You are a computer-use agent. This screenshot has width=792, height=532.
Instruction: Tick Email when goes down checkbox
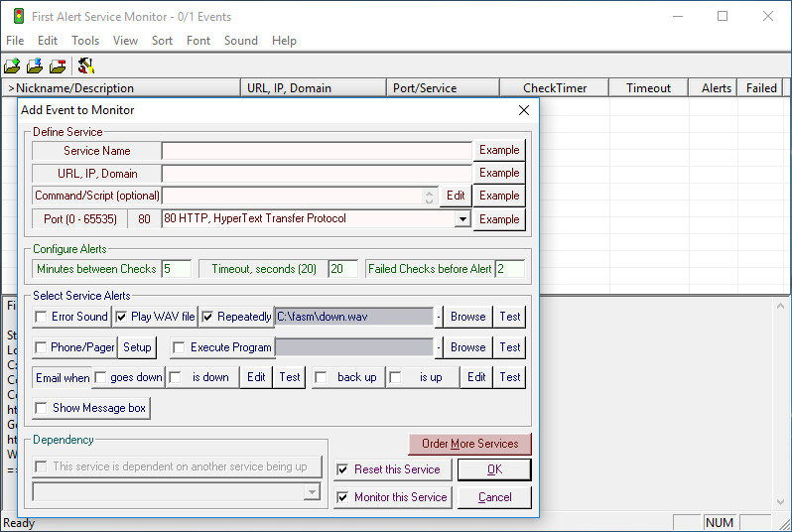(100, 377)
